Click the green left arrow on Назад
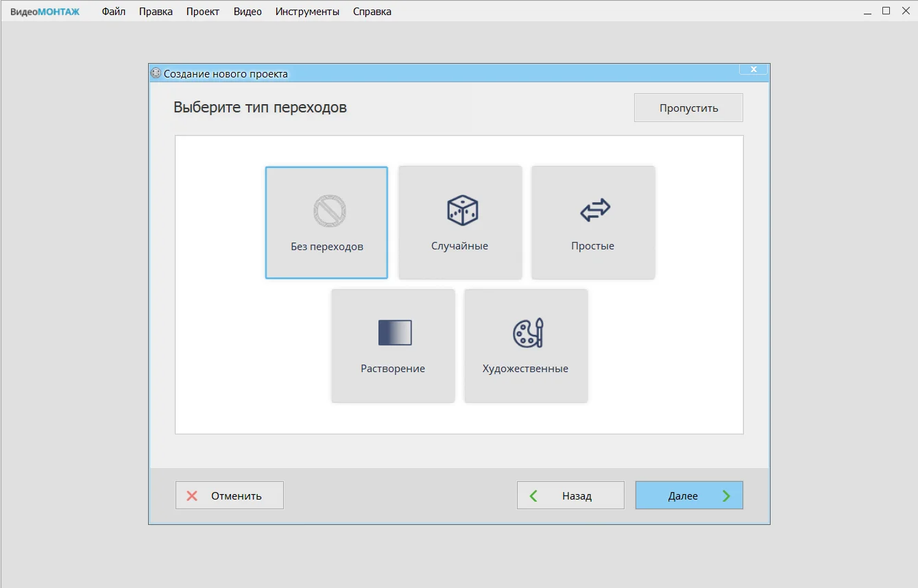 533,495
